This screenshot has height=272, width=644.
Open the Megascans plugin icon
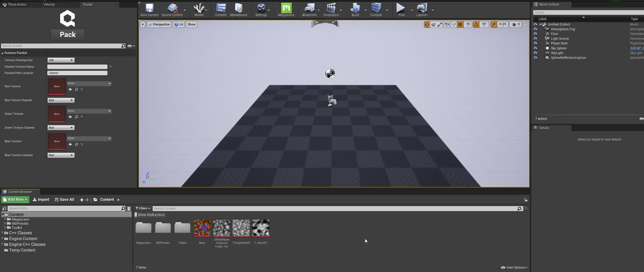pos(286,8)
